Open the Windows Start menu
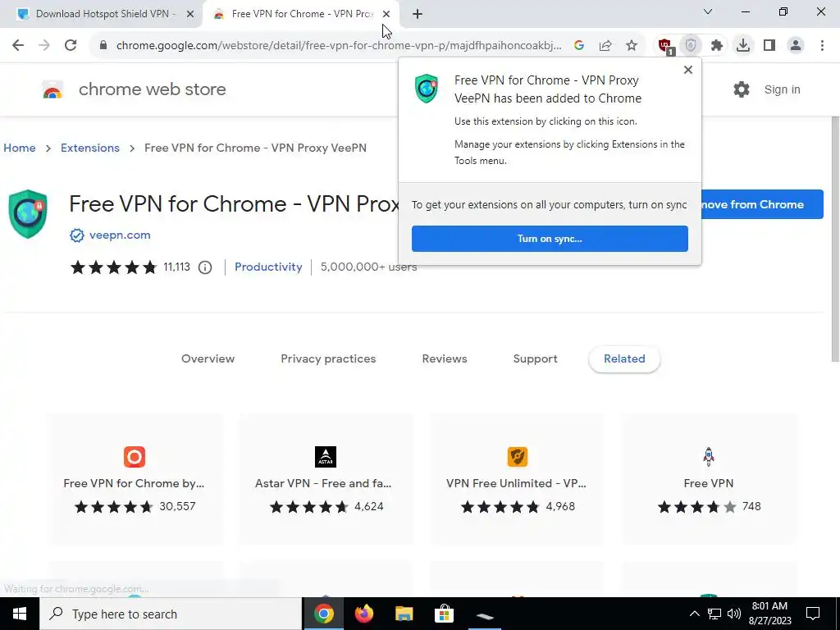The width and height of the screenshot is (840, 630). tap(20, 614)
